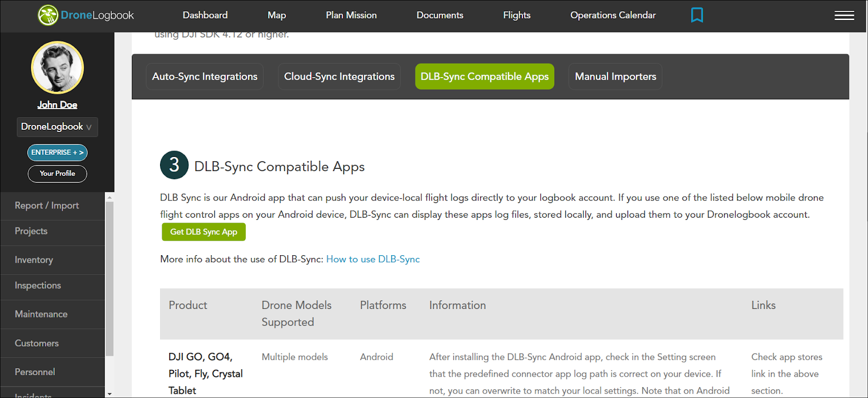Click the DroneLogbook logo icon

pos(48,15)
